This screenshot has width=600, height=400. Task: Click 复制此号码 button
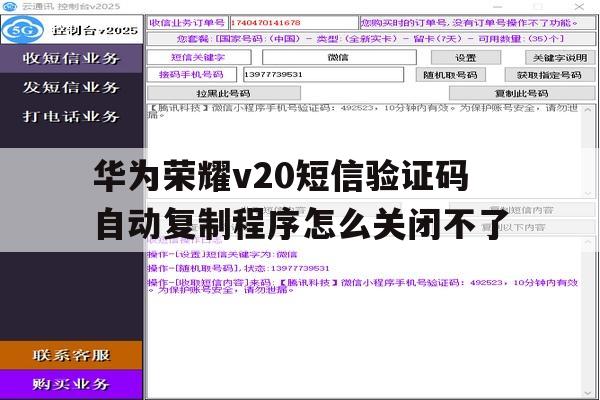coord(522,93)
